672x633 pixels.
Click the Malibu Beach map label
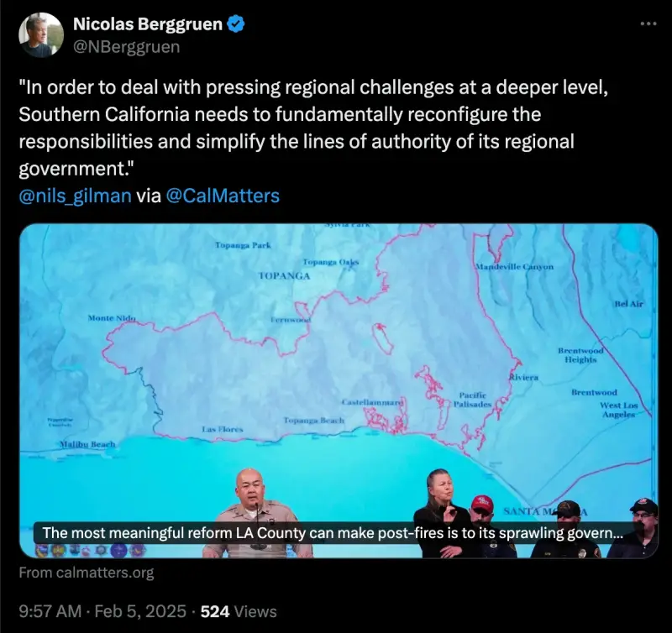(88, 444)
